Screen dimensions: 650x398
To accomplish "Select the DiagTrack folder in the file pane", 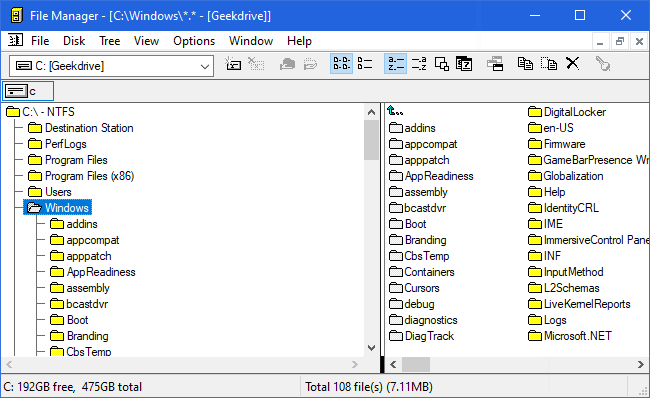I will [422, 336].
